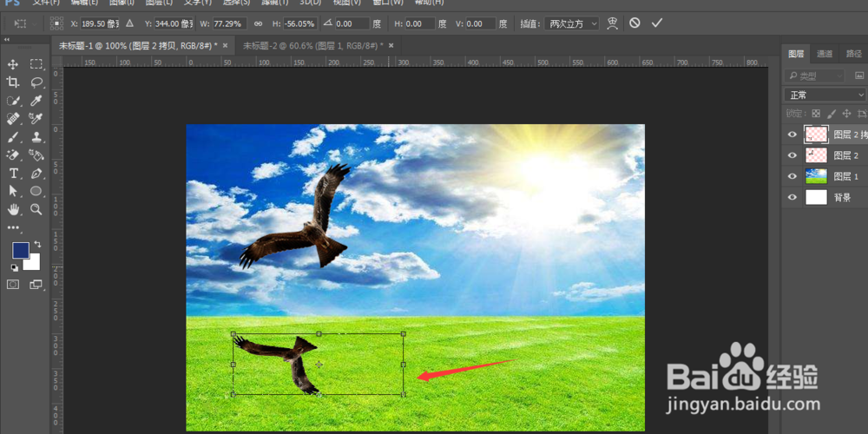Commit the transform with the checkmark

point(656,23)
